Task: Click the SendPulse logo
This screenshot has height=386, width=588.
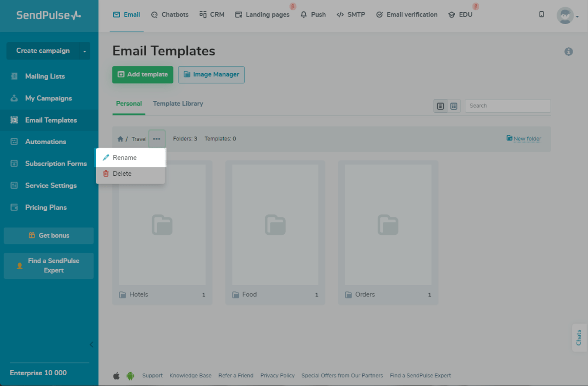Action: tap(49, 15)
